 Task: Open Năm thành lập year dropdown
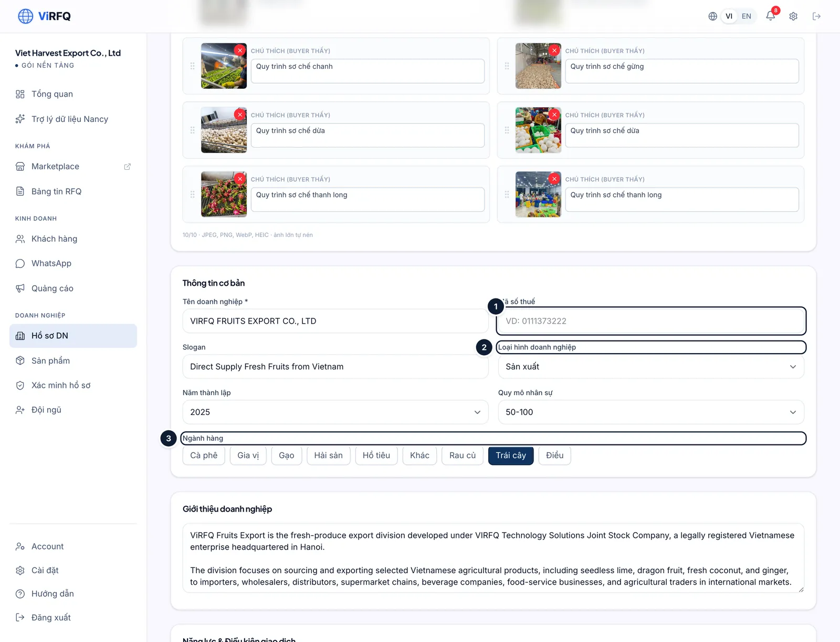coord(335,412)
